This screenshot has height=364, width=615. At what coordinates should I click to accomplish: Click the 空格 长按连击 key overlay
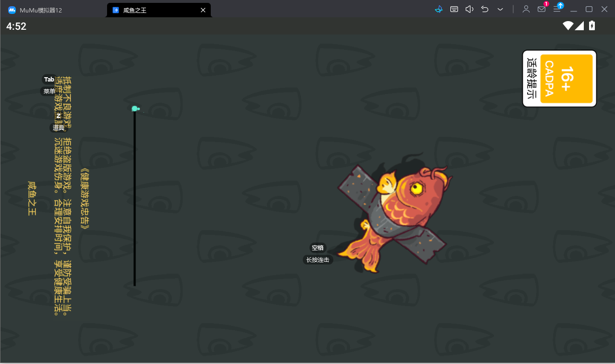[x=318, y=254]
